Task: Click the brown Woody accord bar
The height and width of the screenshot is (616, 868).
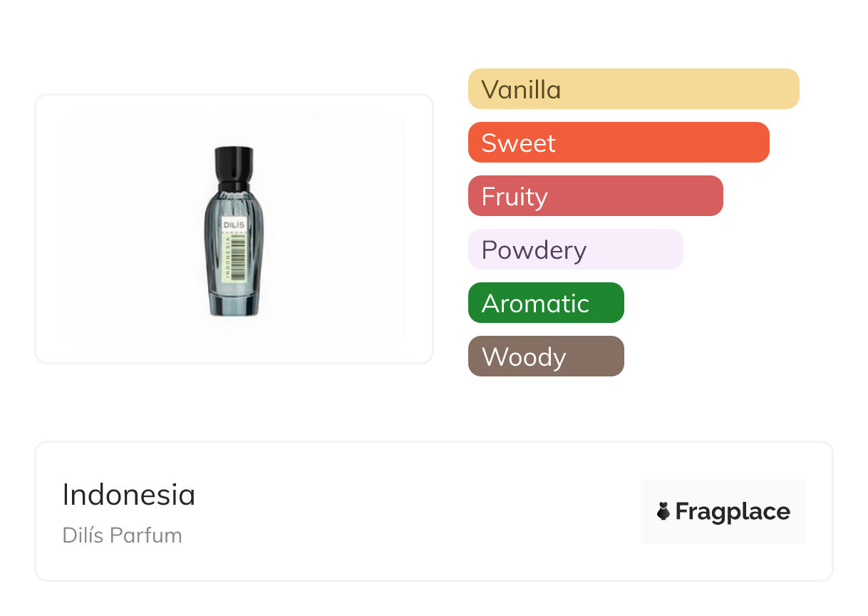Action: (x=546, y=356)
